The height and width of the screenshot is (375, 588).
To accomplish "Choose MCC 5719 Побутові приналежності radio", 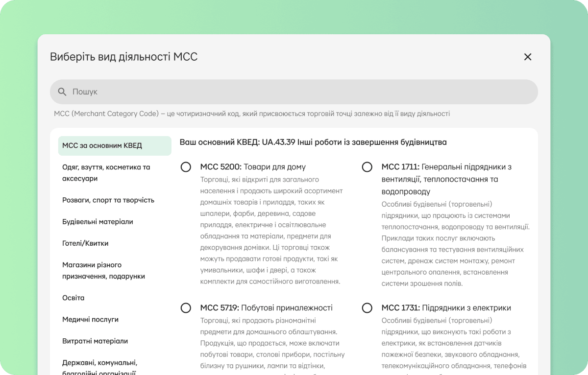I will [x=186, y=308].
